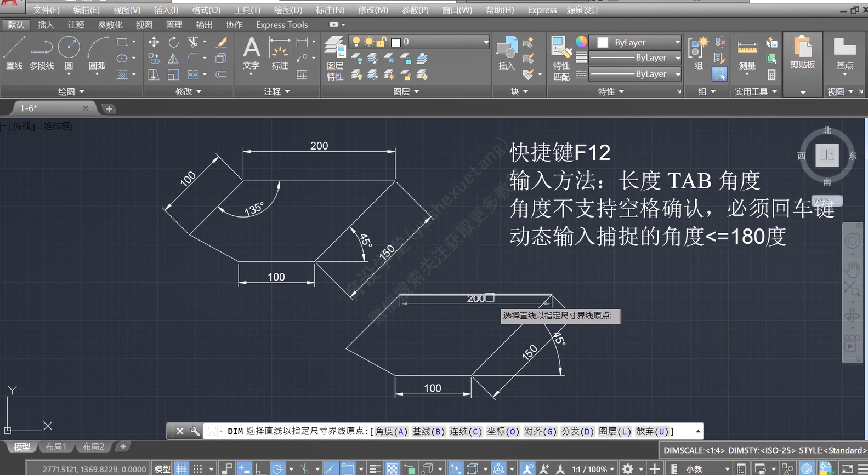The image size is (868, 475).
Task: Select the Trim scissors tool
Action: pos(193,42)
